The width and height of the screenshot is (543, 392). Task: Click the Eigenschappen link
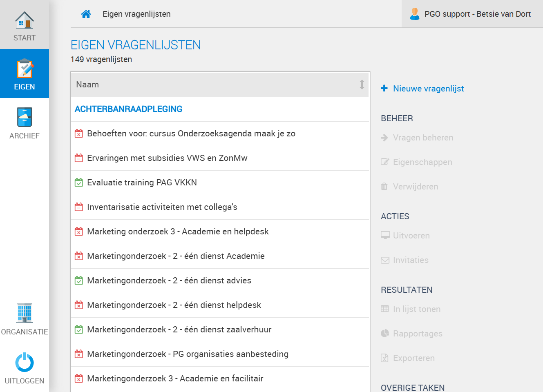tap(422, 162)
